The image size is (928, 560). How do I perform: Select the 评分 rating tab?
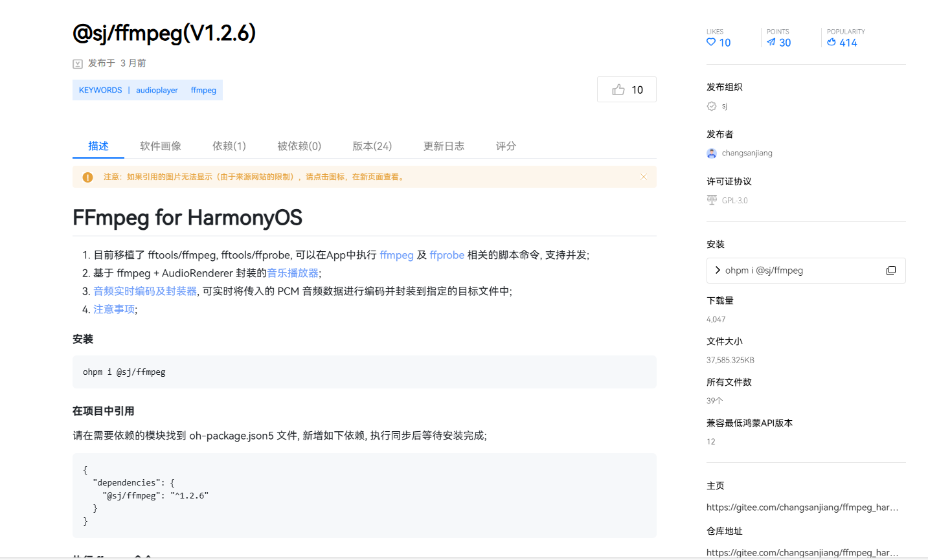[x=506, y=146]
